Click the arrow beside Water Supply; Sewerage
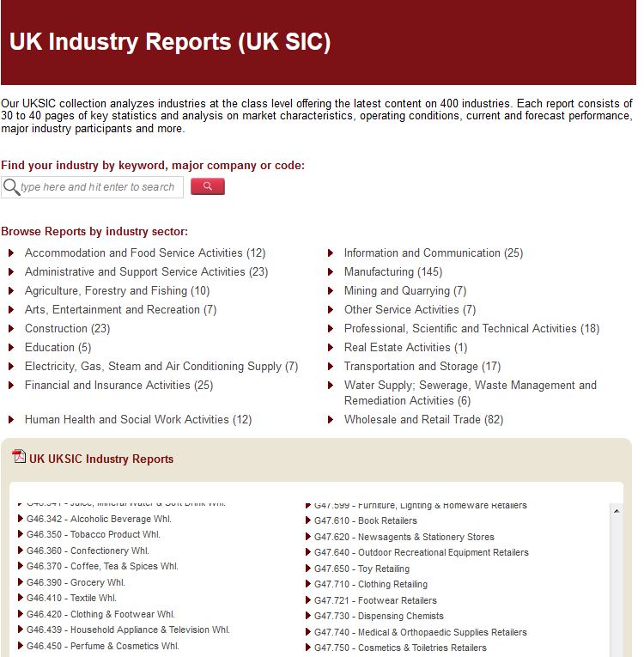Viewport: 644px width, 657px height. click(x=331, y=385)
